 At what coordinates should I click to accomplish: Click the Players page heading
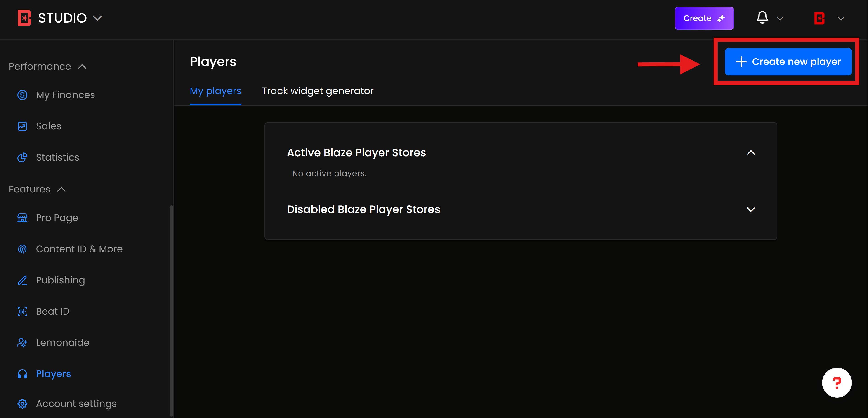[x=213, y=62]
